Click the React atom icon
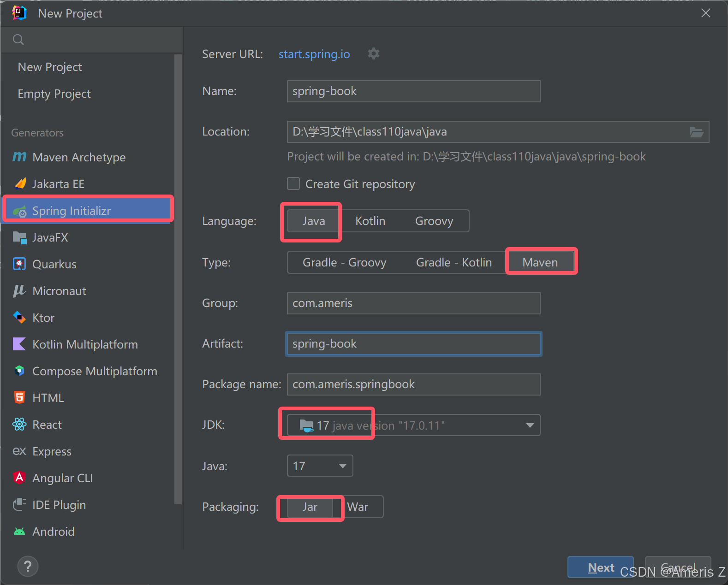The width and height of the screenshot is (728, 585). (19, 425)
